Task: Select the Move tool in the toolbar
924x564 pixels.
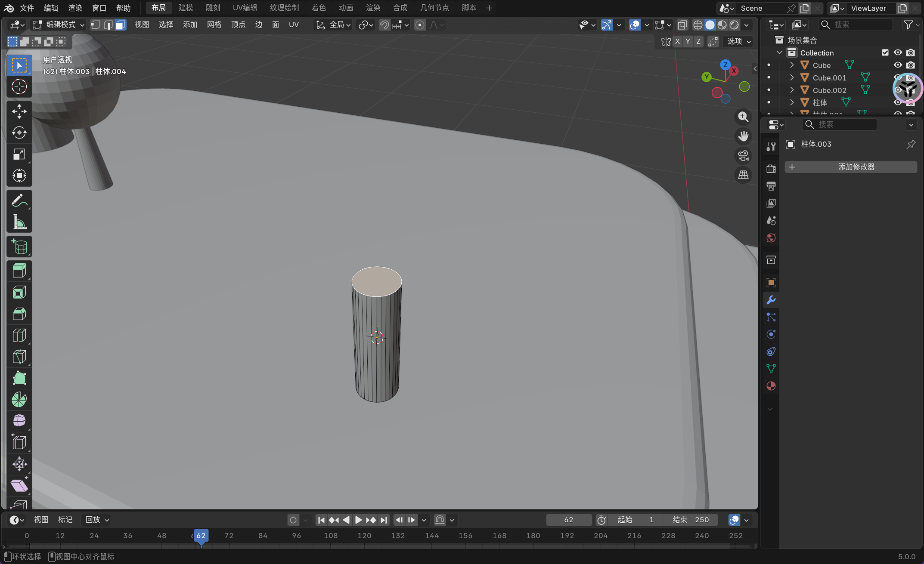Action: (x=19, y=111)
